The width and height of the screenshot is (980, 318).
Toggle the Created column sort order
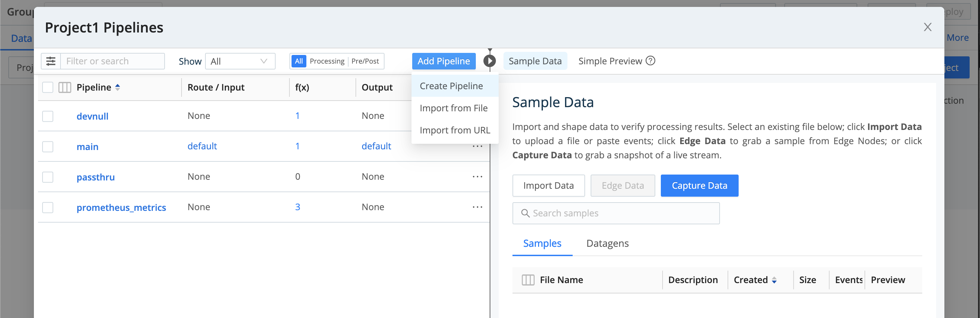coord(775,280)
